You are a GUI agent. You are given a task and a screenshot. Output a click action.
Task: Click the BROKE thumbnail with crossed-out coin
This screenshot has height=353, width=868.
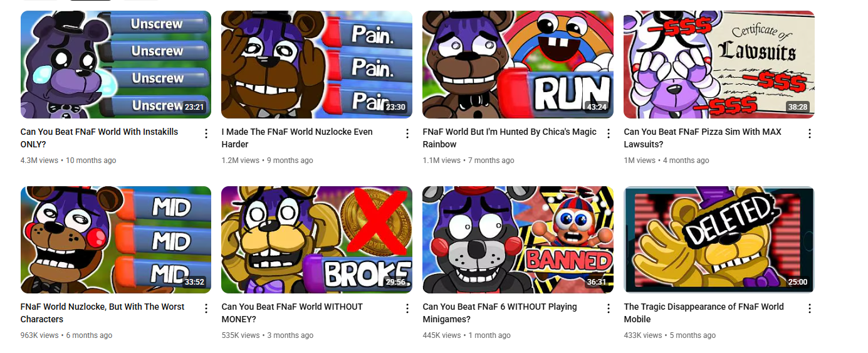click(x=317, y=240)
